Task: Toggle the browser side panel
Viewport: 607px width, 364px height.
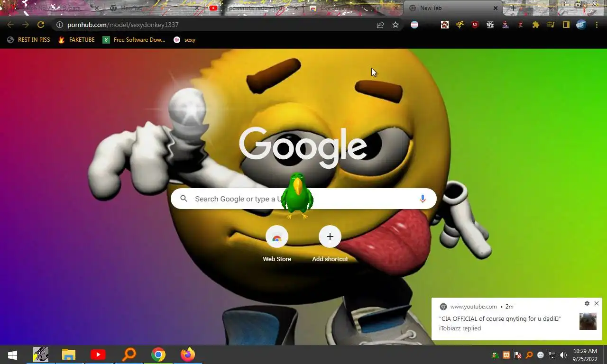Action: click(566, 25)
